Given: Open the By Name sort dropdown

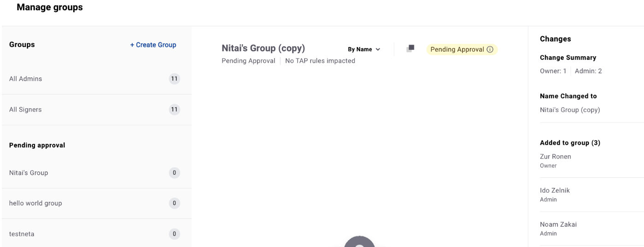Looking at the screenshot, I should 364,49.
